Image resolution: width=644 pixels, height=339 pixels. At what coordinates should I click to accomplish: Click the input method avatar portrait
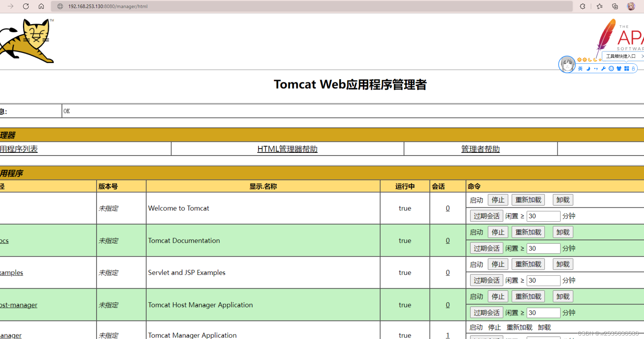click(x=567, y=64)
